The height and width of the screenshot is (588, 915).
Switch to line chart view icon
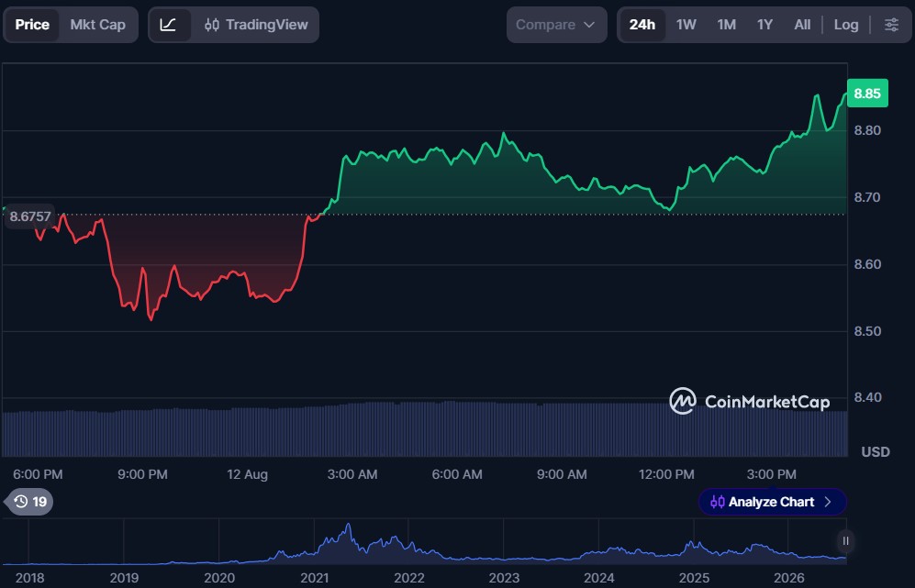tap(169, 25)
